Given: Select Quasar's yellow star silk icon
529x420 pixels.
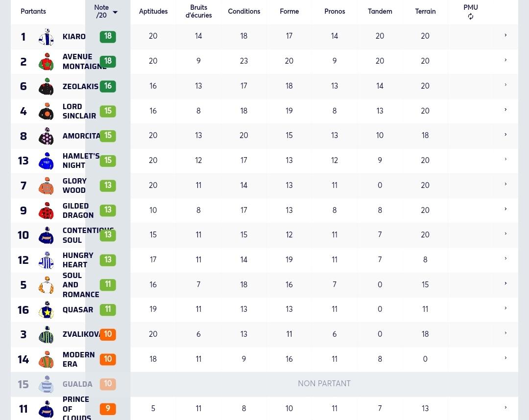Looking at the screenshot, I should tap(46, 310).
